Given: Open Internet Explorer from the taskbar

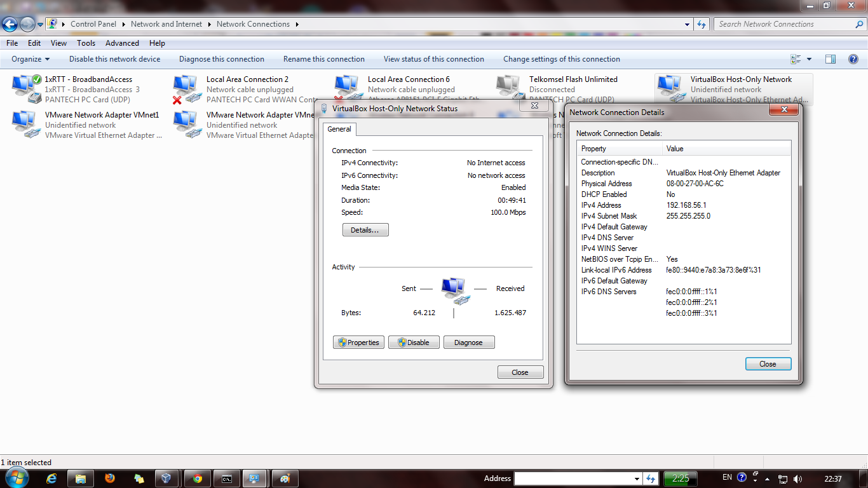Looking at the screenshot, I should coord(53,478).
